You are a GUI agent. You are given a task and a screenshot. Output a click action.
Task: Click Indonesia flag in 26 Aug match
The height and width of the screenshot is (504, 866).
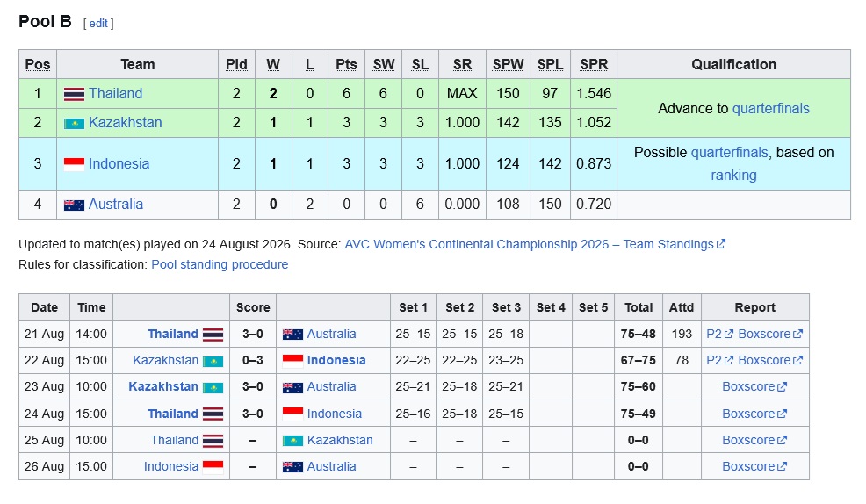[213, 467]
